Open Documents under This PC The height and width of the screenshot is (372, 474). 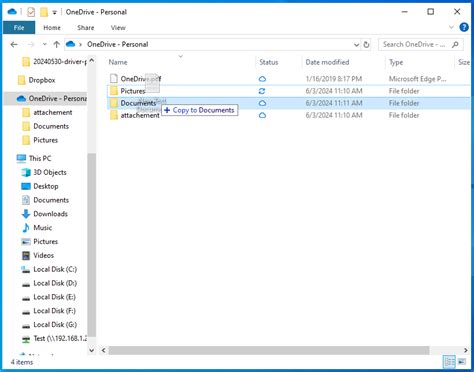45,200
